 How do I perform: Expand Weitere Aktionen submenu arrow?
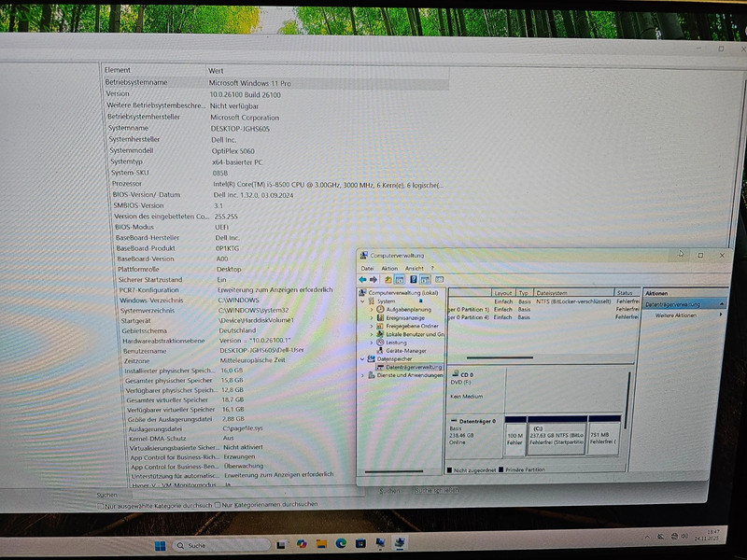click(x=722, y=315)
